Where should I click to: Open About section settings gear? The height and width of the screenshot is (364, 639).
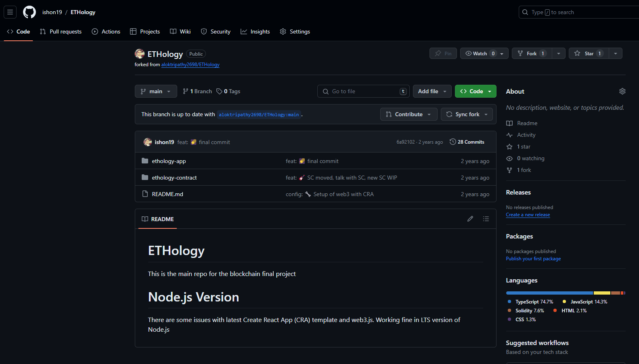click(622, 91)
